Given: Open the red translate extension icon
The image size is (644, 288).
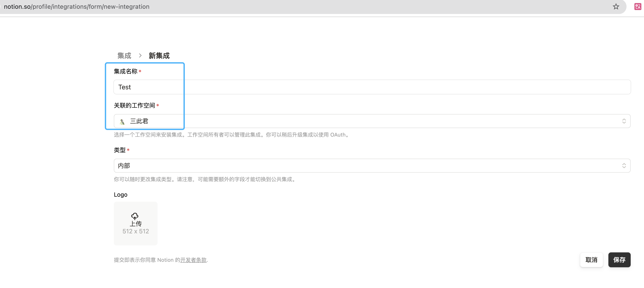Looking at the screenshot, I should [x=637, y=7].
